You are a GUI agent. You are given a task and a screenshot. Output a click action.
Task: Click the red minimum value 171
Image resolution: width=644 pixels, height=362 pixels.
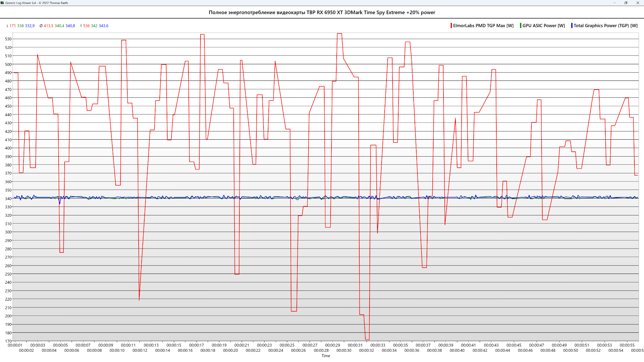click(13, 26)
